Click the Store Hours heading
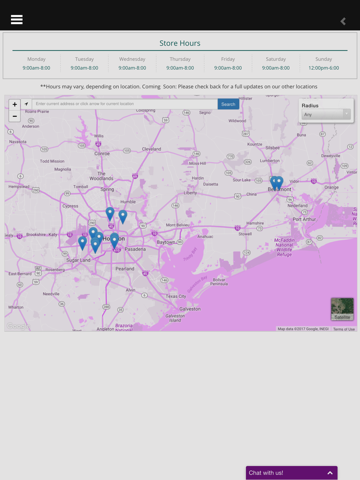The width and height of the screenshot is (360, 480). (x=180, y=43)
